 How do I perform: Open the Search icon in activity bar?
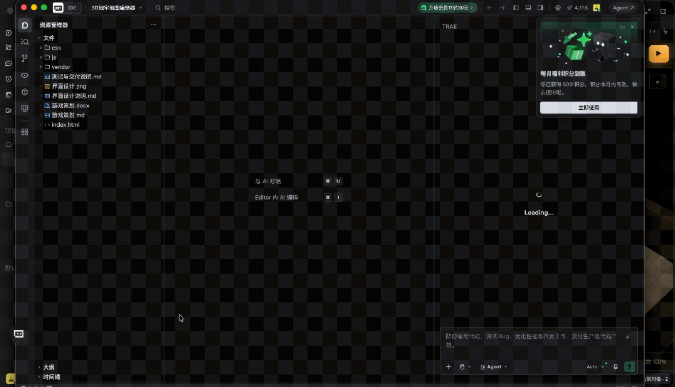tap(25, 42)
